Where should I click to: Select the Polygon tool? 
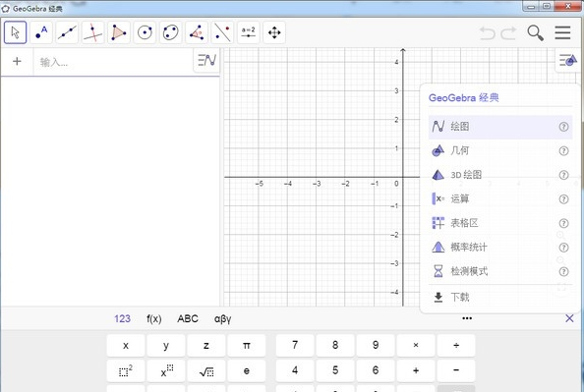pyautogui.click(x=119, y=32)
